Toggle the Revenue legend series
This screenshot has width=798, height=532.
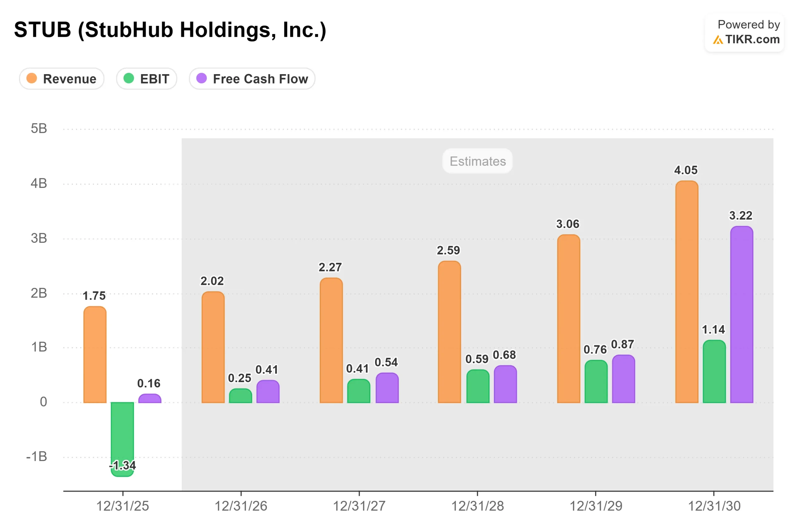click(61, 79)
